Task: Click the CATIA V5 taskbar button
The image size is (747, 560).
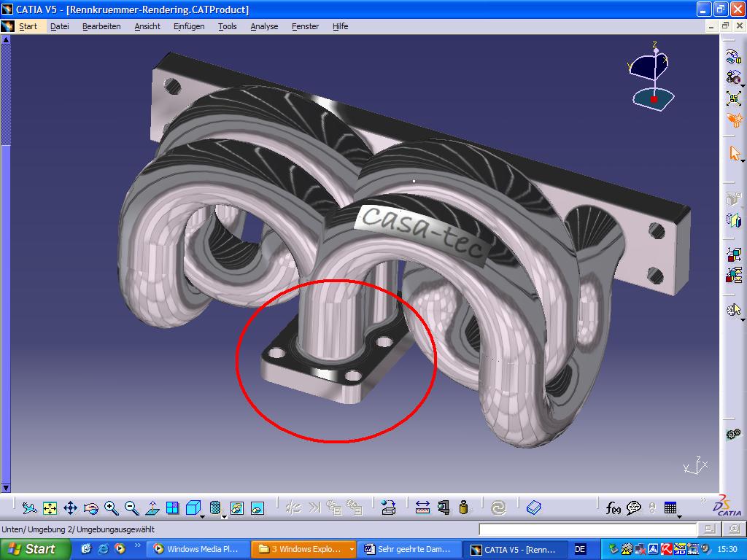Action: point(516,550)
